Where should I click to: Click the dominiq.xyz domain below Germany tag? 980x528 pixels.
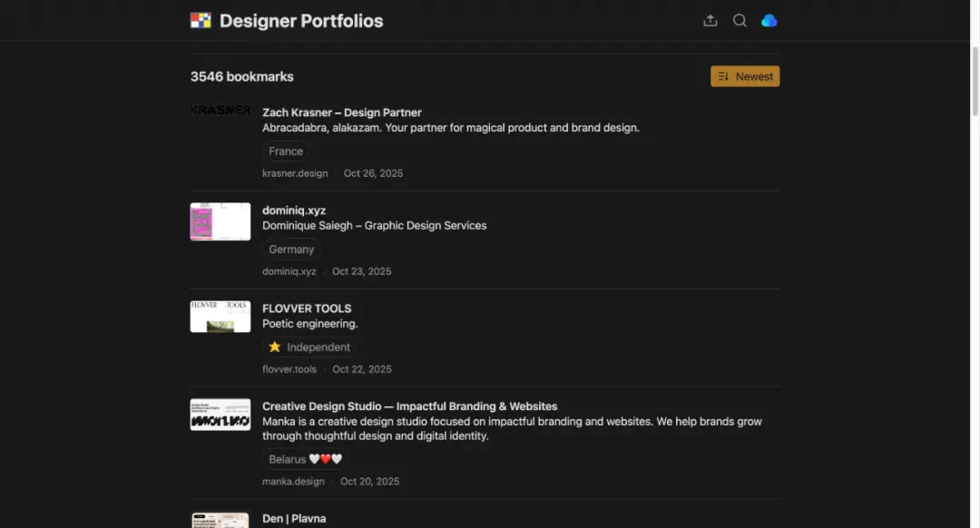(289, 271)
